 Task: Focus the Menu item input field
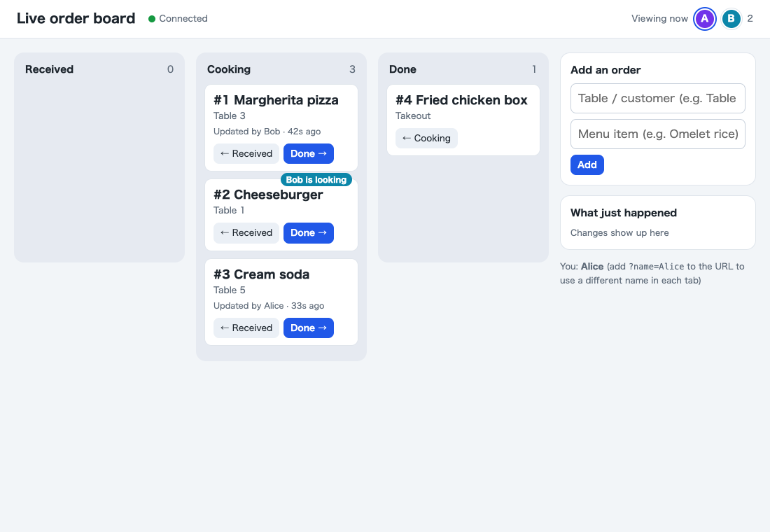coord(657,134)
